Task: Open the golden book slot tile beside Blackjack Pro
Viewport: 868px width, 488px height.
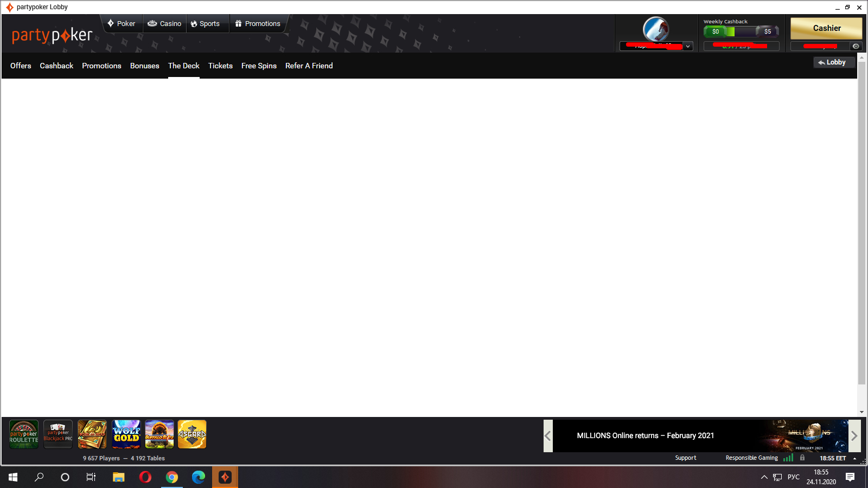Action: point(92,434)
